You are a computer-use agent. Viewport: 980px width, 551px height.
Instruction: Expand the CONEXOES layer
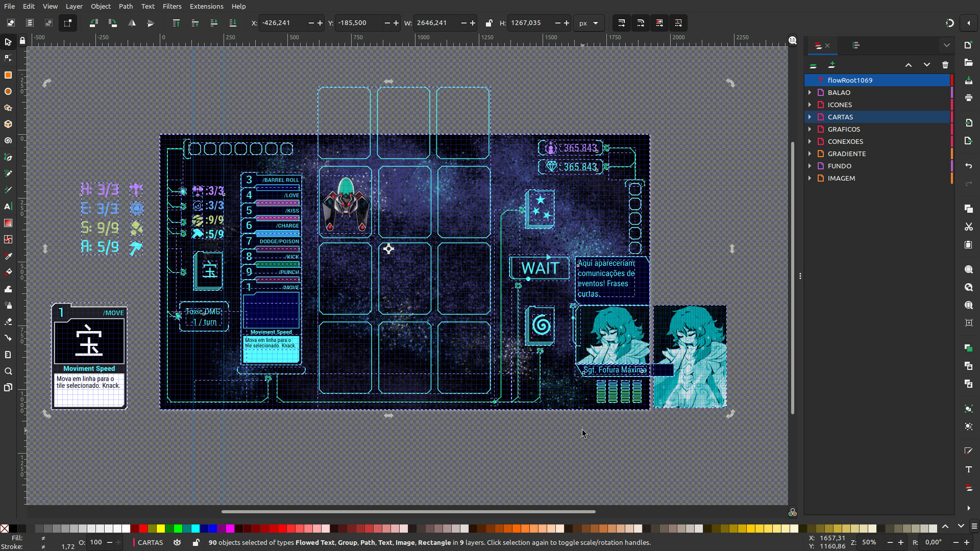coord(810,141)
